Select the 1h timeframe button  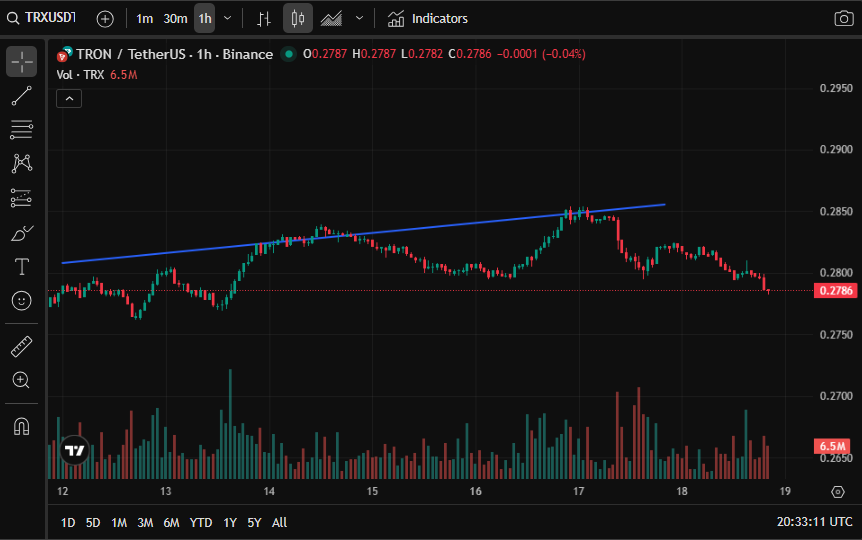coord(205,19)
